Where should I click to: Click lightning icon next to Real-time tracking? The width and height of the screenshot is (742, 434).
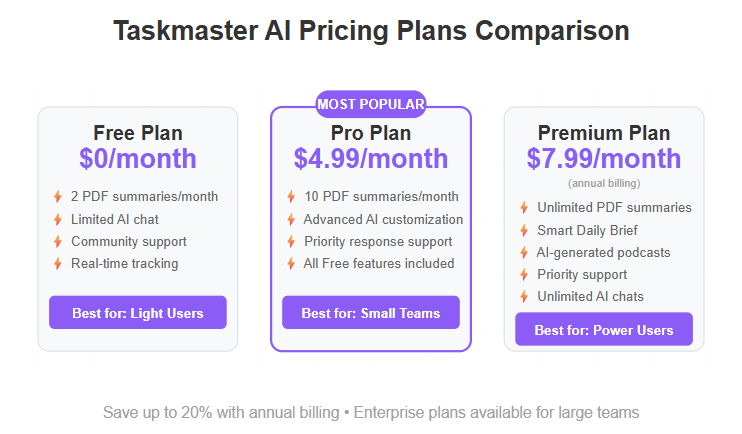(58, 263)
